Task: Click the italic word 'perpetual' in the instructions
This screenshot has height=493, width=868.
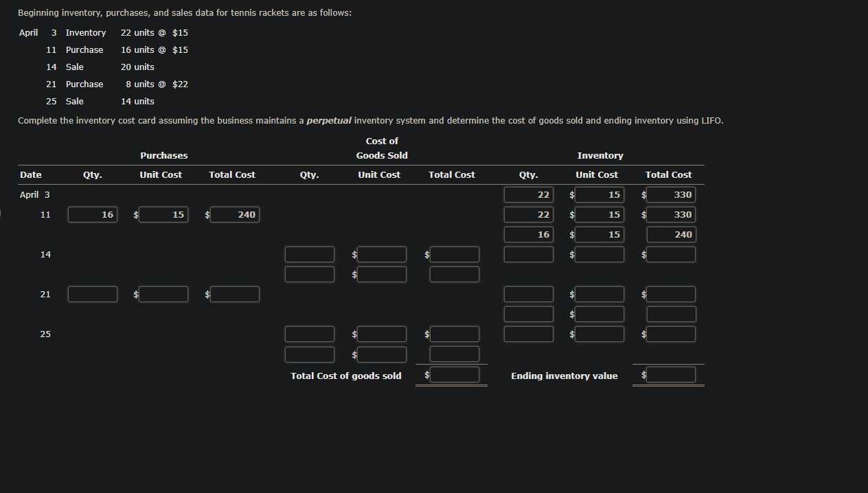Action: [x=328, y=121]
